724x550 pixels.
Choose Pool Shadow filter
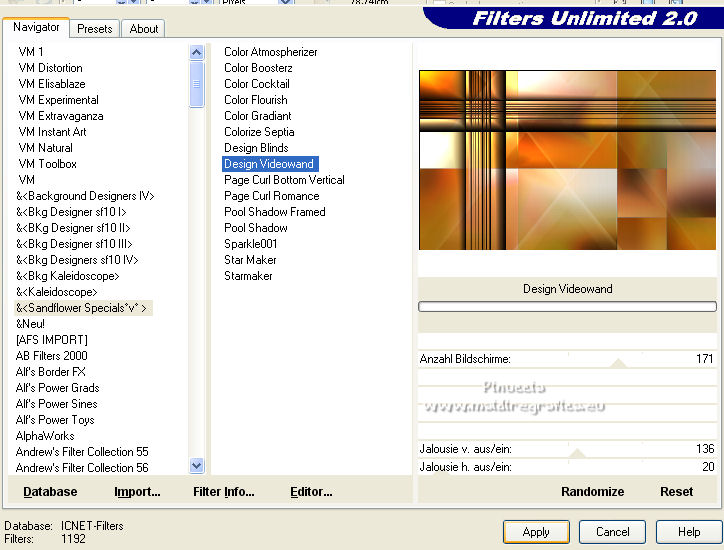(x=256, y=228)
